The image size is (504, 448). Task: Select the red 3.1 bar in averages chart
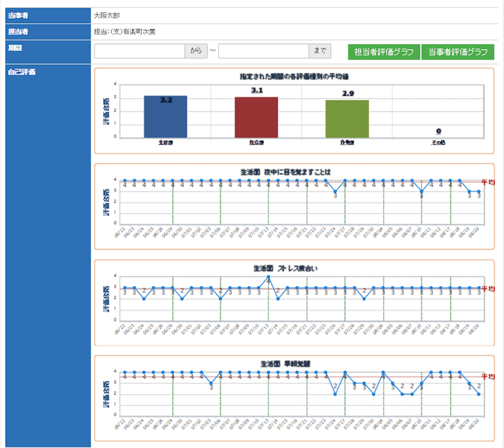(256, 117)
